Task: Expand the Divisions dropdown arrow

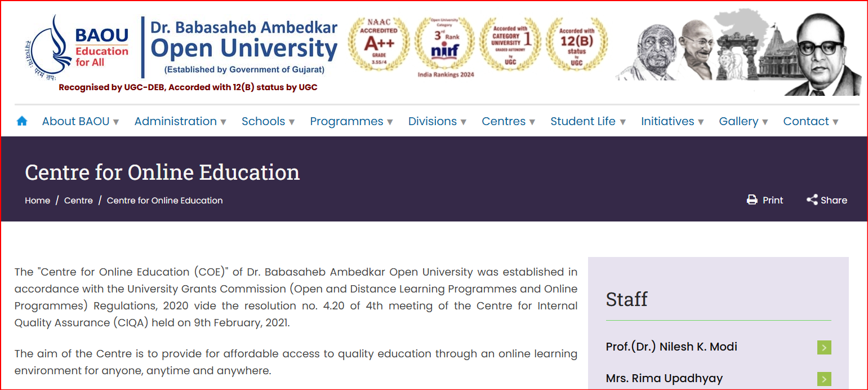Action: (464, 122)
